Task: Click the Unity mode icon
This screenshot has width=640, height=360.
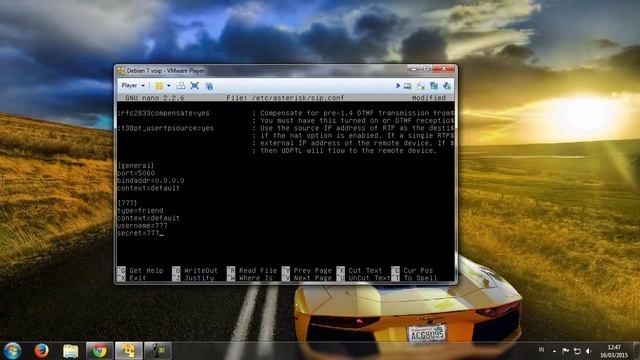Action: [x=209, y=86]
